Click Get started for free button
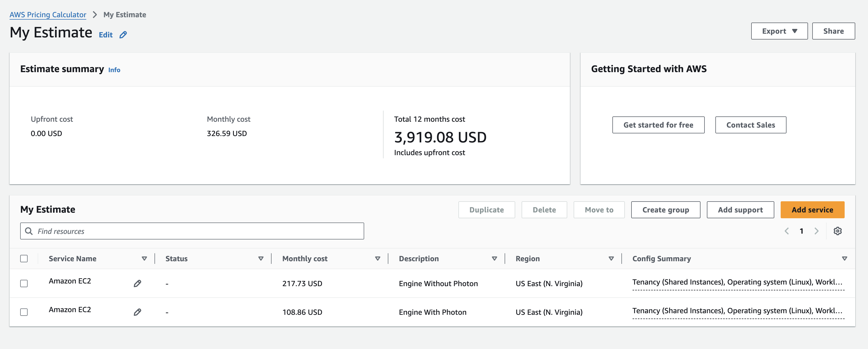 pos(658,125)
